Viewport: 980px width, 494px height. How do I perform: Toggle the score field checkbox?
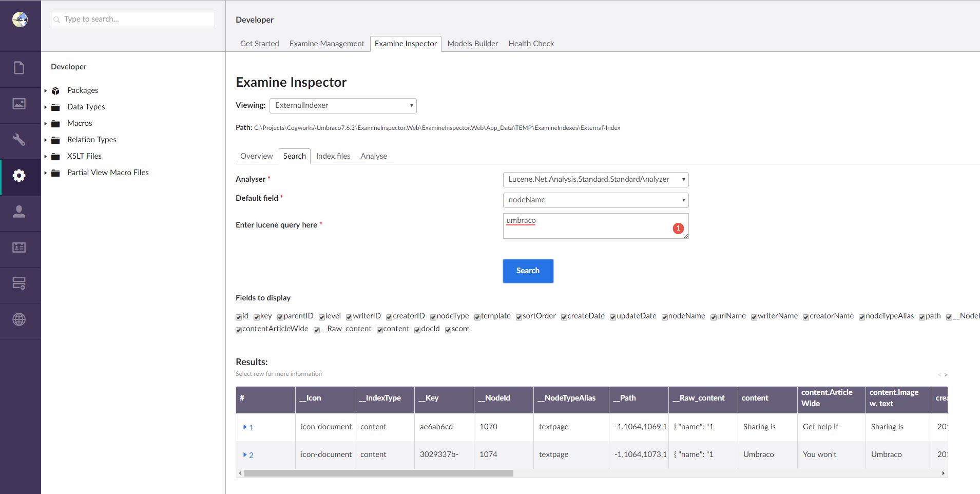tap(448, 330)
